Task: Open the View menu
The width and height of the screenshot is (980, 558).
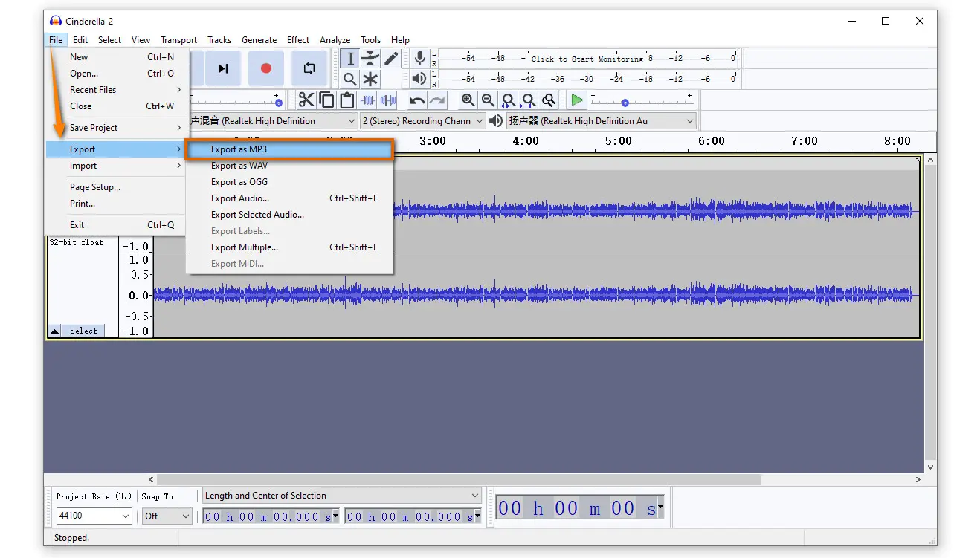Action: (141, 40)
